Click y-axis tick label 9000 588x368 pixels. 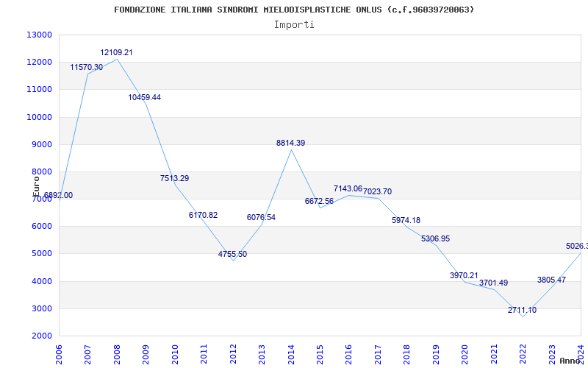tap(42, 144)
